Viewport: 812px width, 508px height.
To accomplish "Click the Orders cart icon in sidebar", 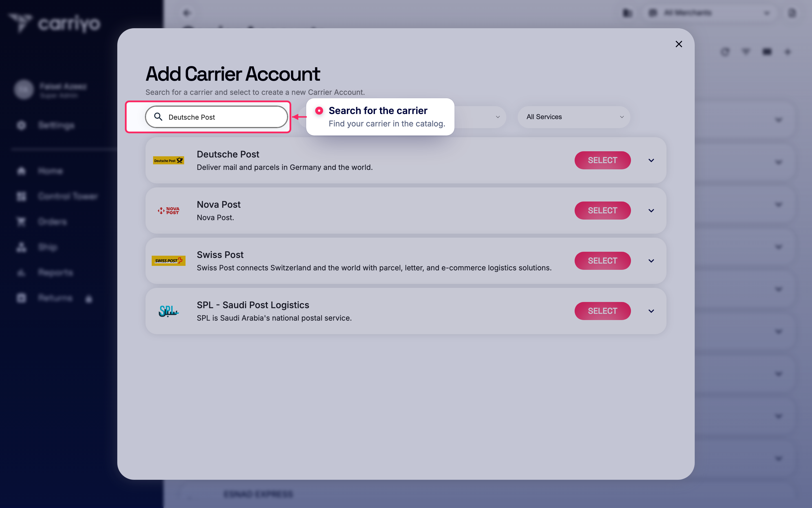I will tap(21, 222).
